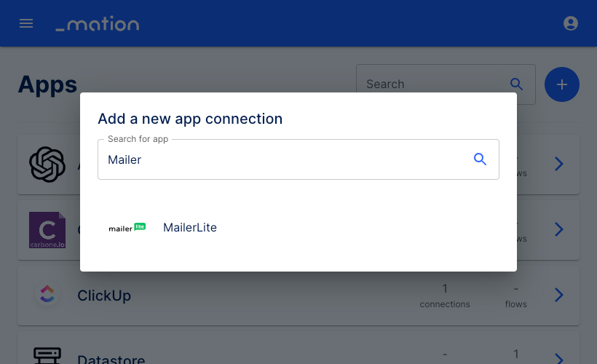Open the OpenAI row chevron arrow
597x364 pixels.
click(x=558, y=164)
